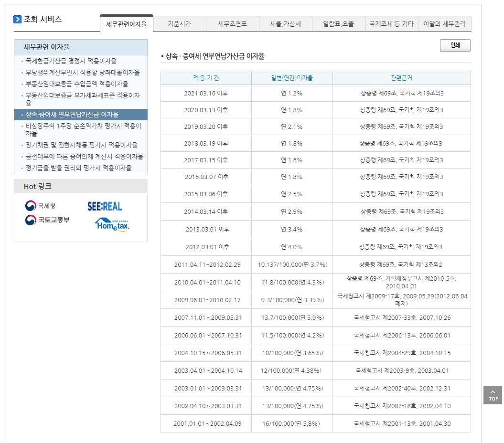Viewport: 504px width, 443px height.
Task: Click the 2016.03.07 이후 period cell
Action: 206,177
